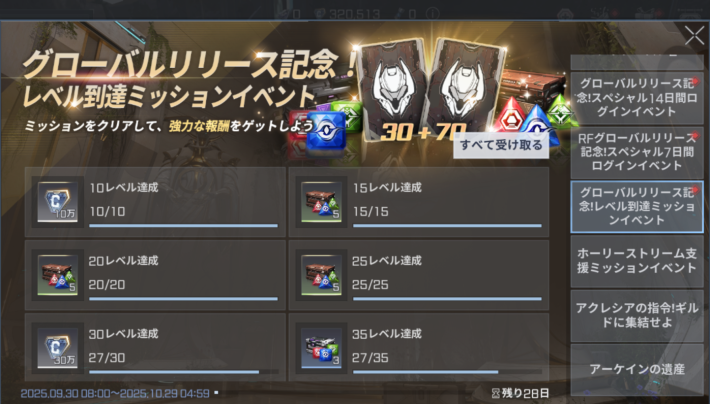The width and height of the screenshot is (710, 404).
Task: Switch to RFグローバルリリース記念 7日間ログインイベント tab
Action: 637,152
